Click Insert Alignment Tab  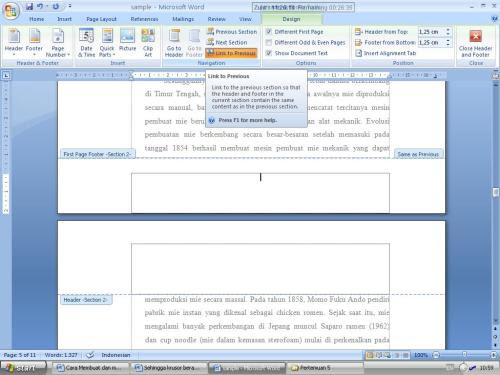point(386,53)
